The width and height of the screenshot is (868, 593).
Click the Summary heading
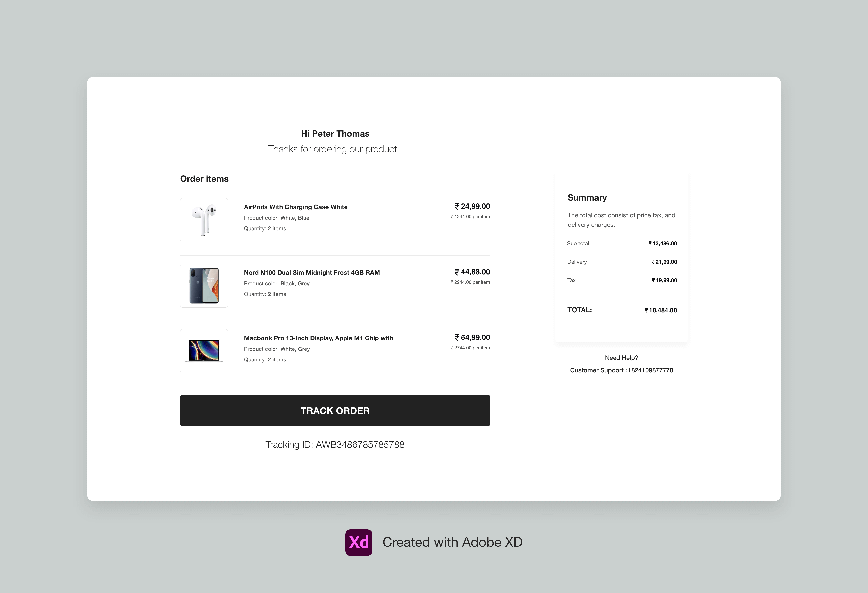tap(587, 198)
